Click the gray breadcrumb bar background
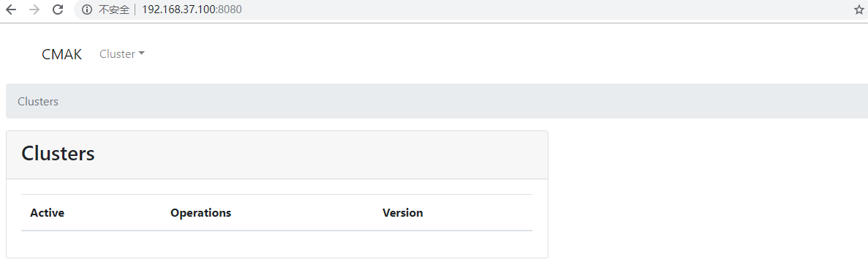868x265 pixels. click(443, 101)
